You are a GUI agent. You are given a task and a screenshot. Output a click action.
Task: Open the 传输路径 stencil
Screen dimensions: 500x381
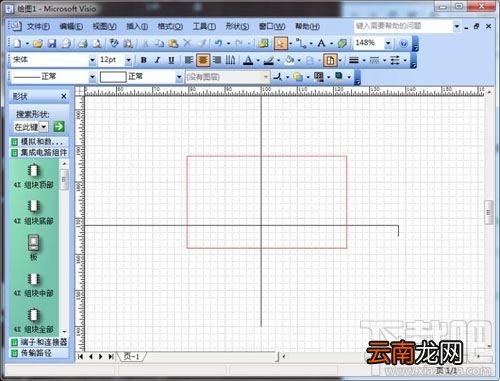pos(39,353)
